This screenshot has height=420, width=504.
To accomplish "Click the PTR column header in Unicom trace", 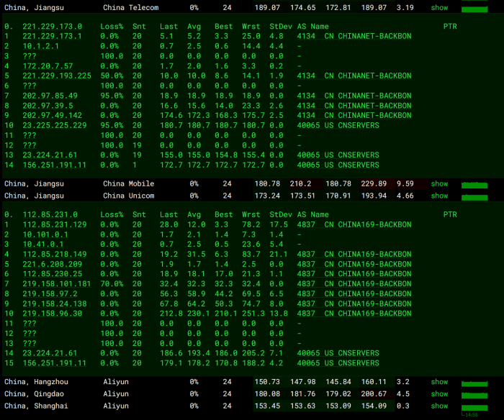I will pyautogui.click(x=450, y=214).
